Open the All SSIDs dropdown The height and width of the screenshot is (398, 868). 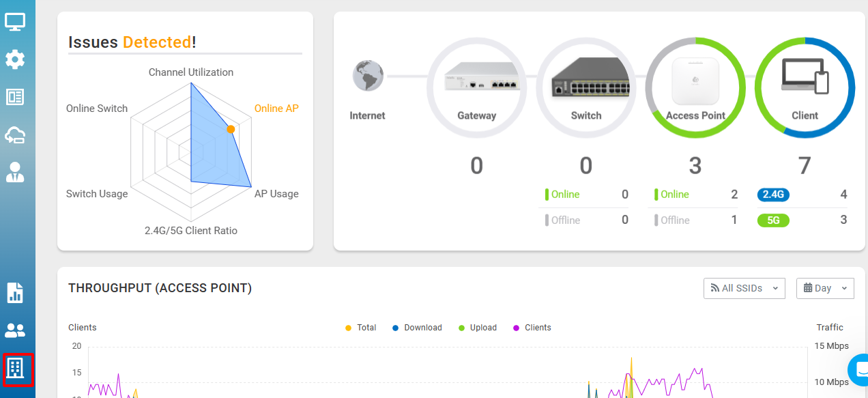744,288
